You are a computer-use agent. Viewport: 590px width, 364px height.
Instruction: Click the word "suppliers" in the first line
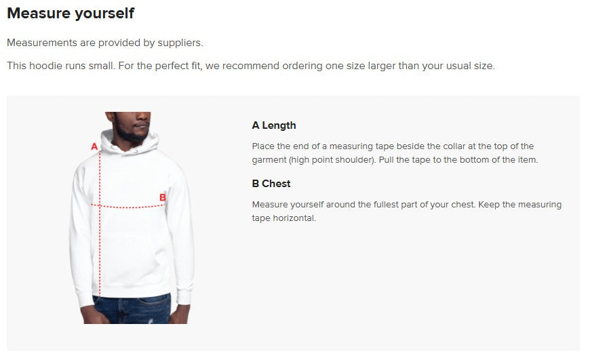pyautogui.click(x=180, y=43)
